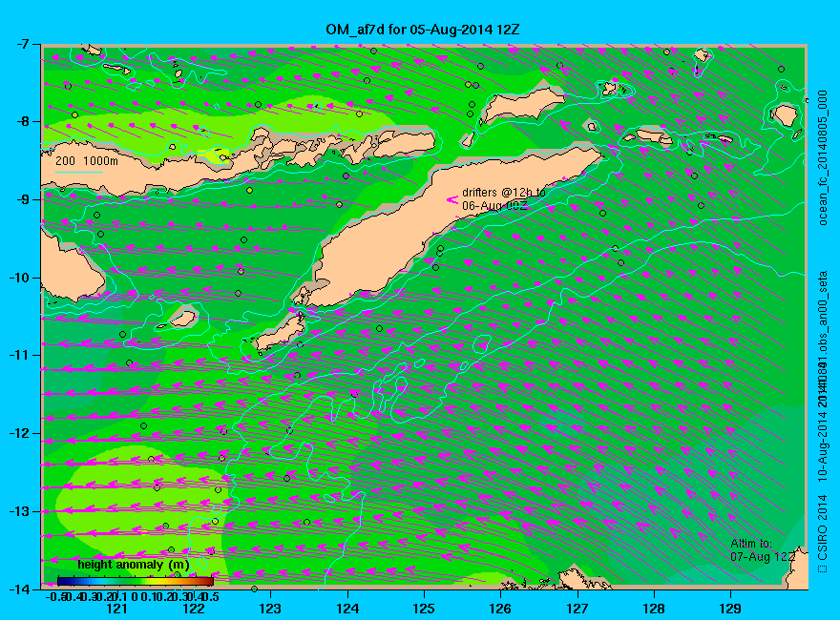
Task: Click the latitude label '-10'
Action: 18,278
